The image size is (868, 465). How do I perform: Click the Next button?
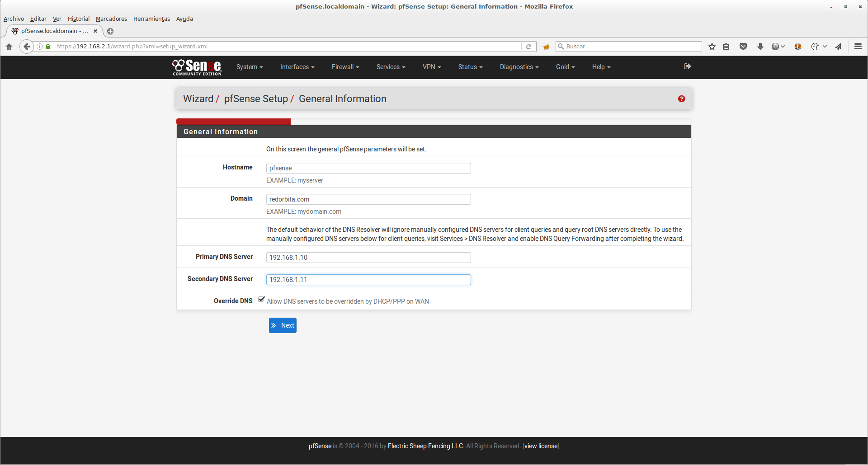pos(283,325)
